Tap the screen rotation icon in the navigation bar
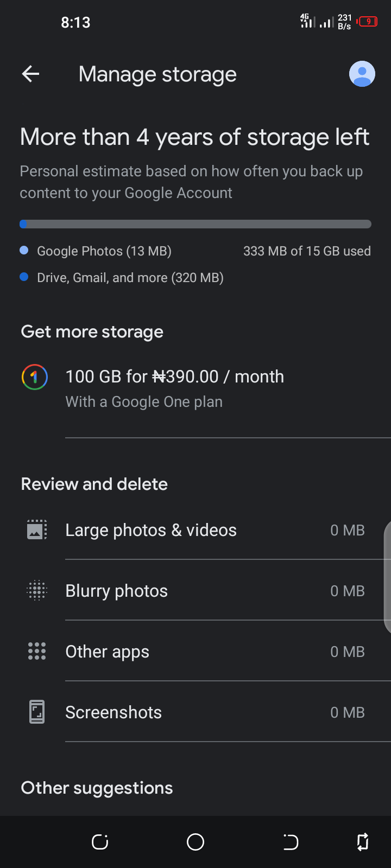This screenshot has width=391, height=868. pyautogui.click(x=363, y=842)
